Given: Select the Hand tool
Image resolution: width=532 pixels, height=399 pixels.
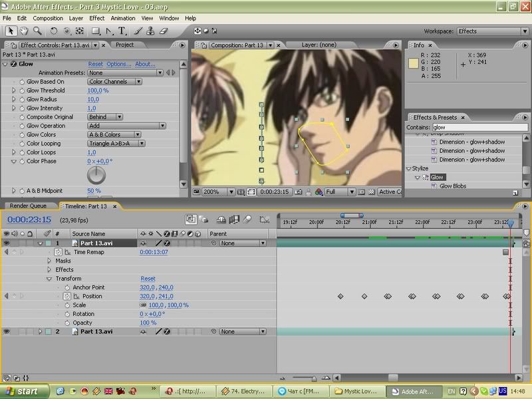Looking at the screenshot, I should coord(24,31).
